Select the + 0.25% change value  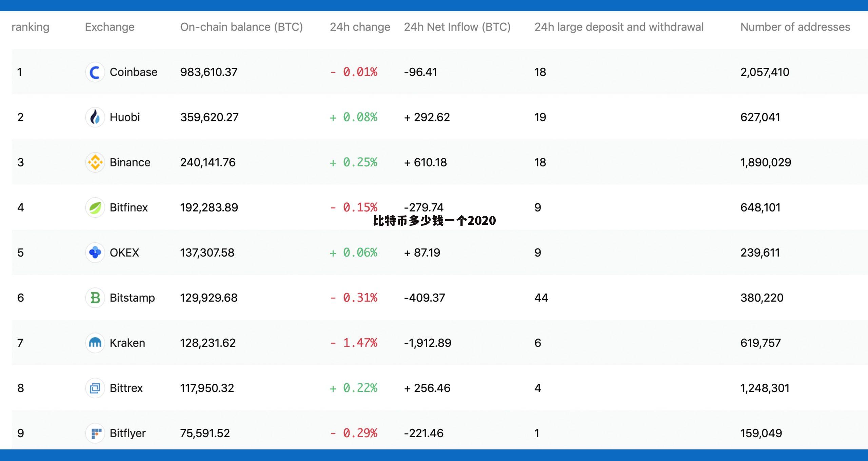(354, 162)
